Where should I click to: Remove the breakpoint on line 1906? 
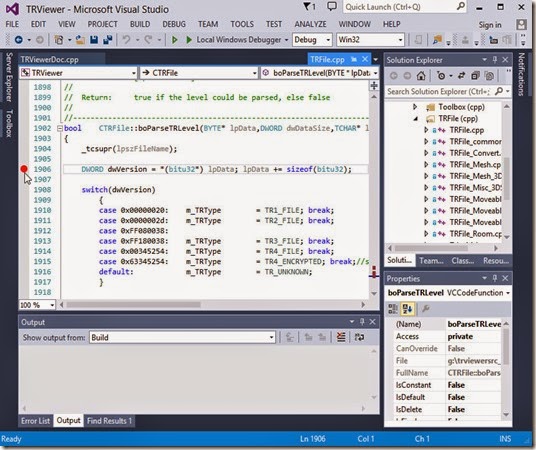tap(24, 169)
